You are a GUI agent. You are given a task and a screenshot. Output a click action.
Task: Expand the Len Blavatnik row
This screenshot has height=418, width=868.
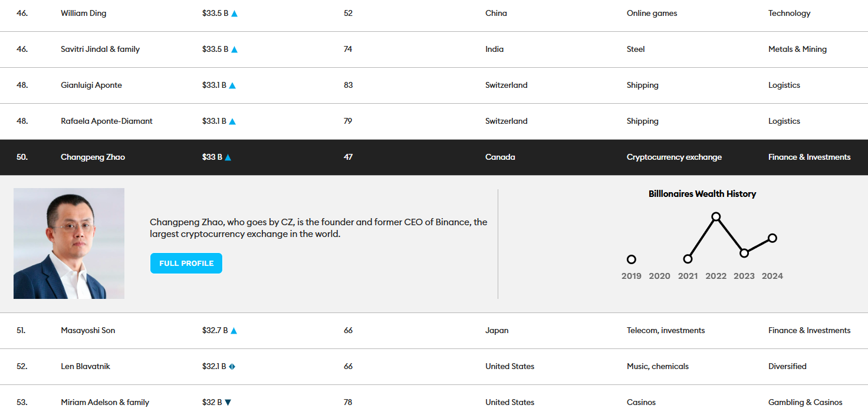85,367
